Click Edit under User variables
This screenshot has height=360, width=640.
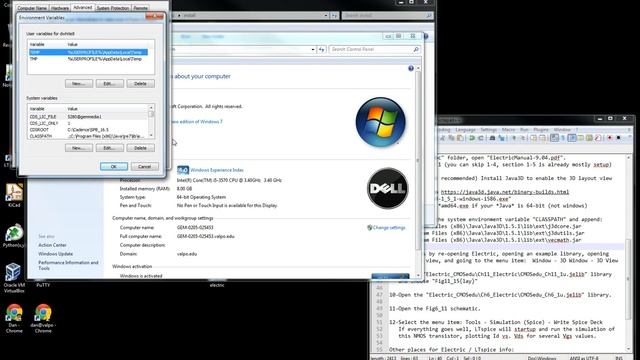[x=110, y=84]
